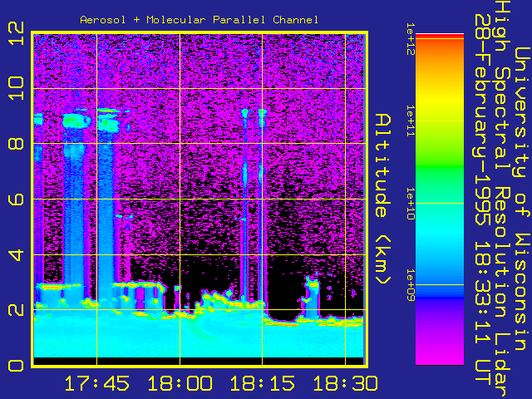Click the '4' altitude axis label
Image resolution: width=532 pixels, height=399 pixels.
coord(16,255)
